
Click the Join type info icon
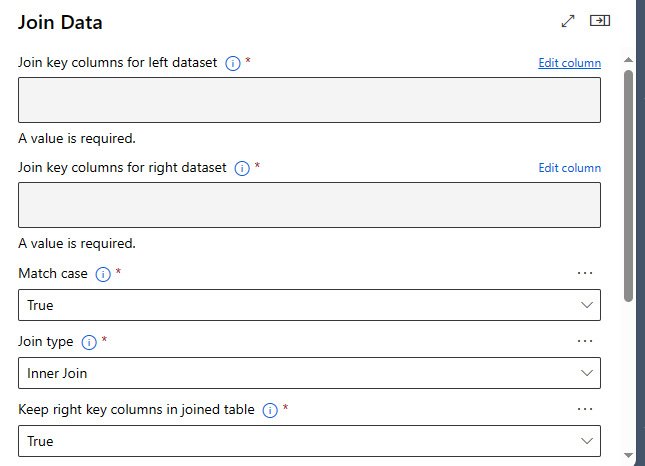tap(89, 342)
